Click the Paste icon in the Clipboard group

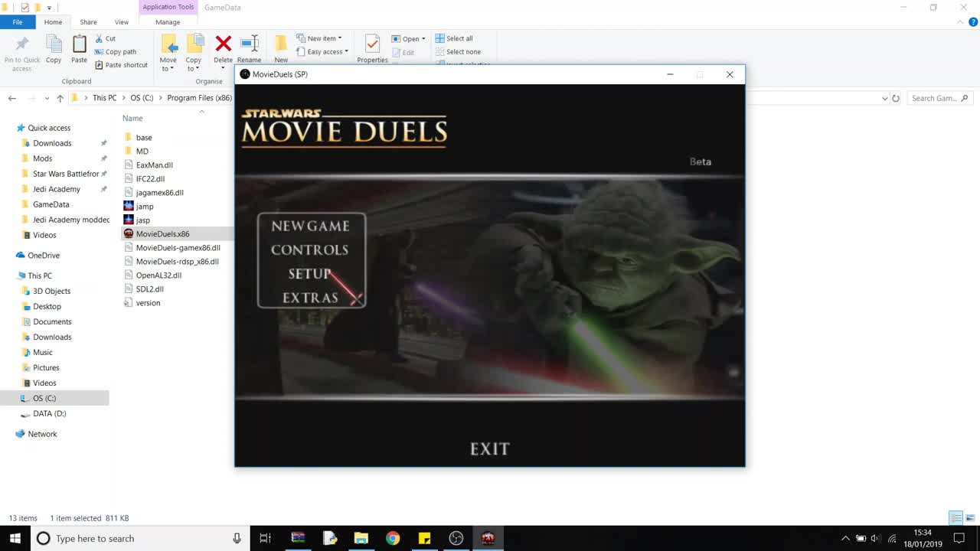click(x=79, y=47)
